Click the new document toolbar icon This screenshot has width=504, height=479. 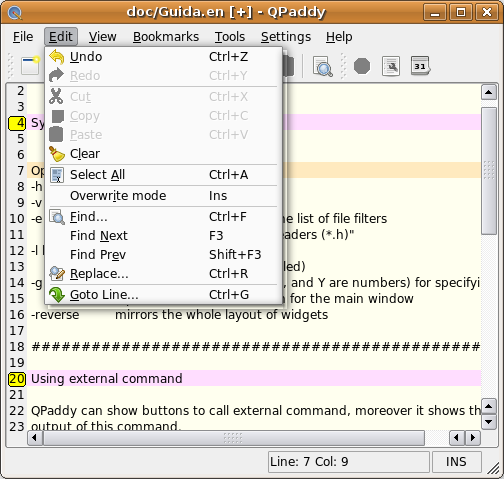pos(30,65)
